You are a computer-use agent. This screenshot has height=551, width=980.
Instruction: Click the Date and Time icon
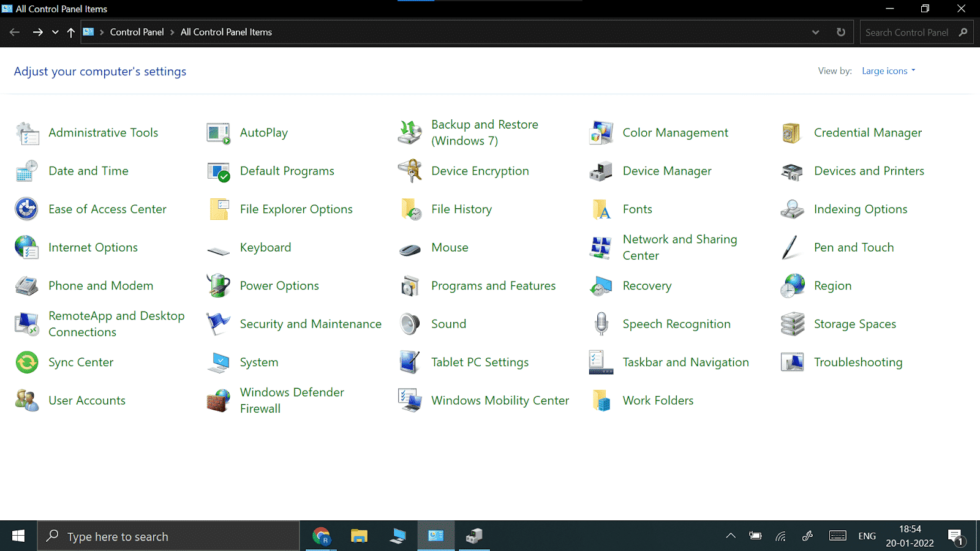[x=27, y=171]
